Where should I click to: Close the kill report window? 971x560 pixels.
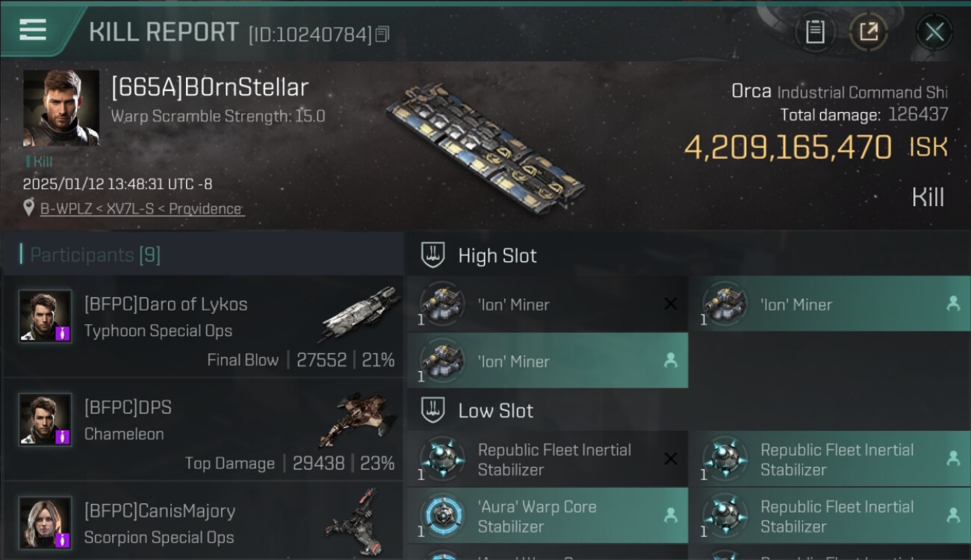coord(934,32)
